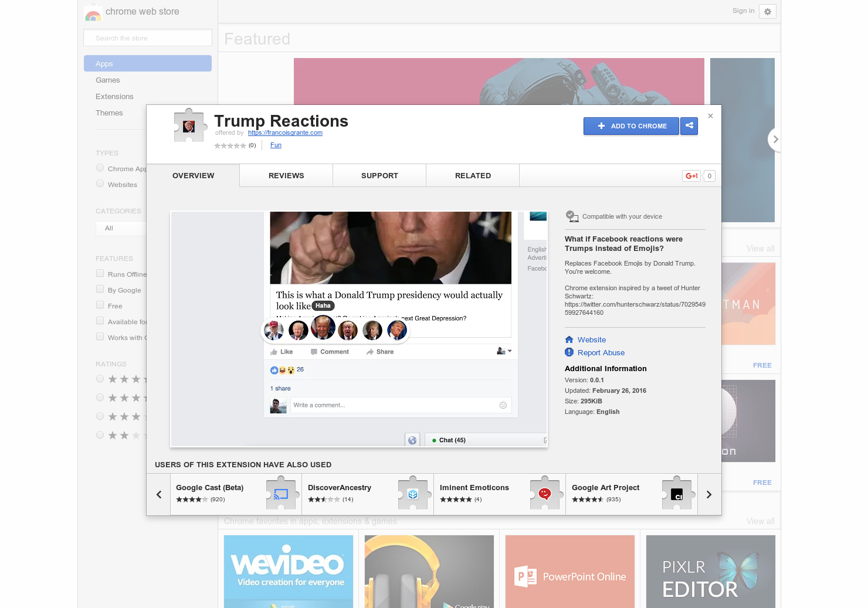Viewport: 868px width, 608px height.
Task: Click the +1 count box showing 0
Action: (x=709, y=176)
